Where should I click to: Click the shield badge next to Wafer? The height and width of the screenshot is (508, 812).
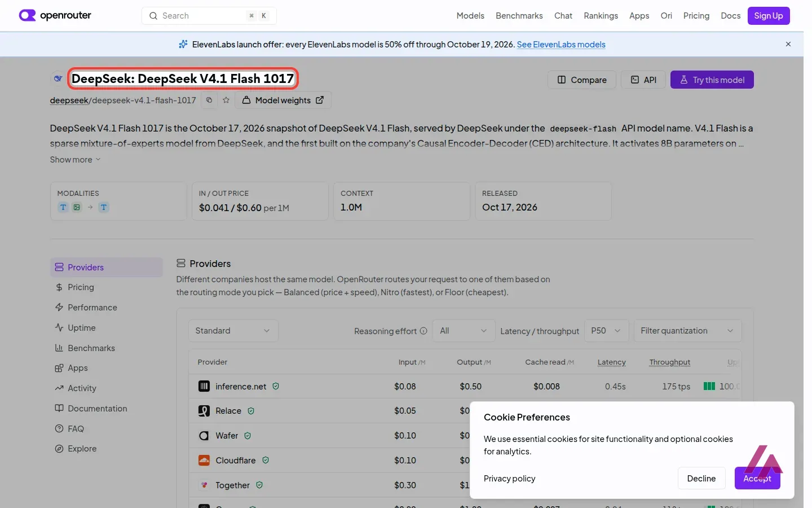coord(248,436)
